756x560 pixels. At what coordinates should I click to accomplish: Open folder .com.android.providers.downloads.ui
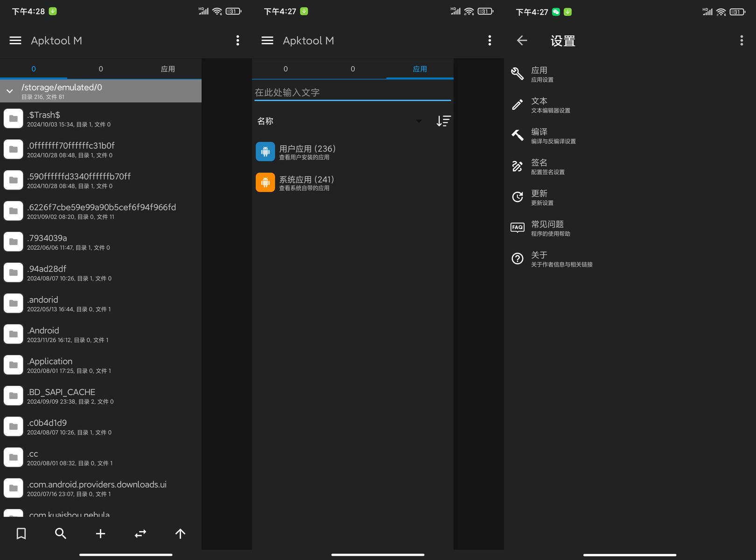[101, 488]
